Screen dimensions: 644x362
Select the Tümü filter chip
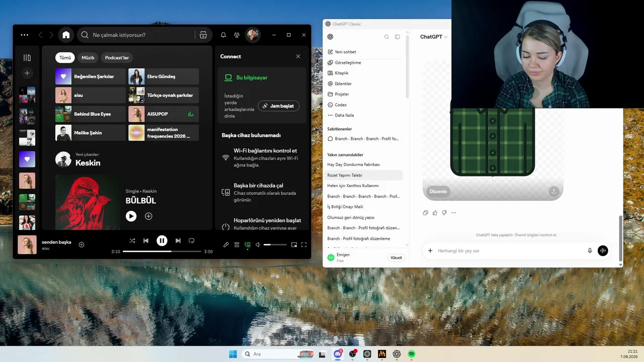point(65,58)
